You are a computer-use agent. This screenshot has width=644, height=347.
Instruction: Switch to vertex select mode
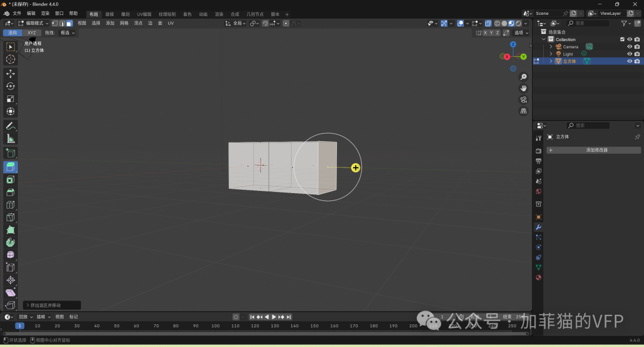55,23
